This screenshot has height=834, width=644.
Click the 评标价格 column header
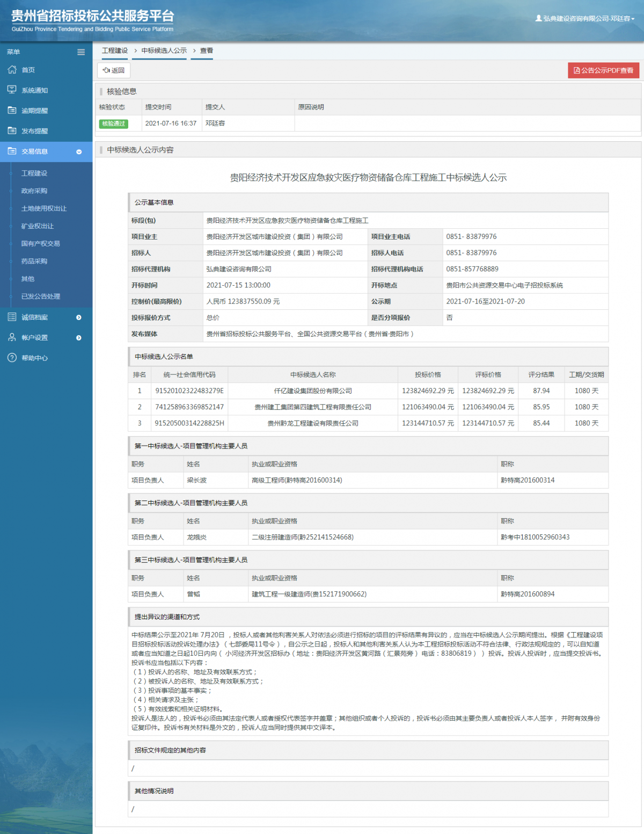488,375
